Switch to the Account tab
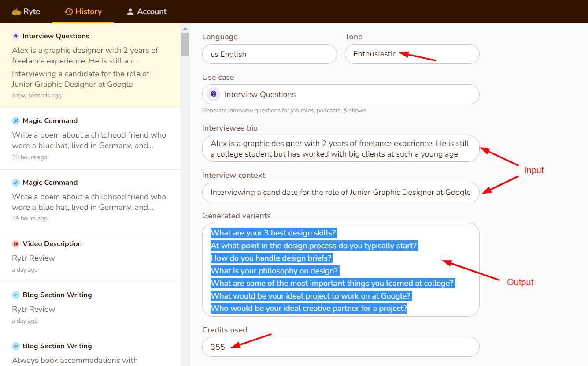Screen dimensions: 588x366 (x=147, y=12)
